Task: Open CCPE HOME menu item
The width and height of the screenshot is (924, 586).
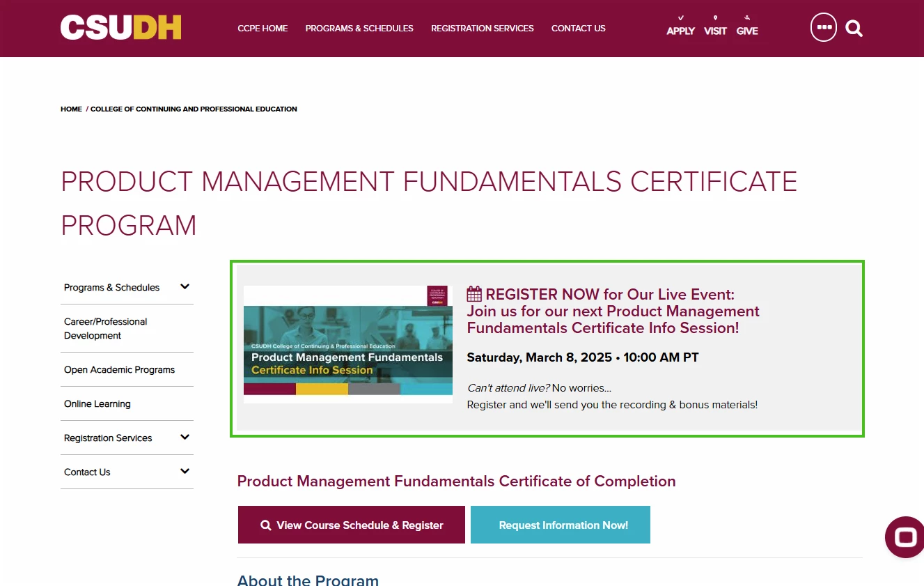Action: coord(263,29)
